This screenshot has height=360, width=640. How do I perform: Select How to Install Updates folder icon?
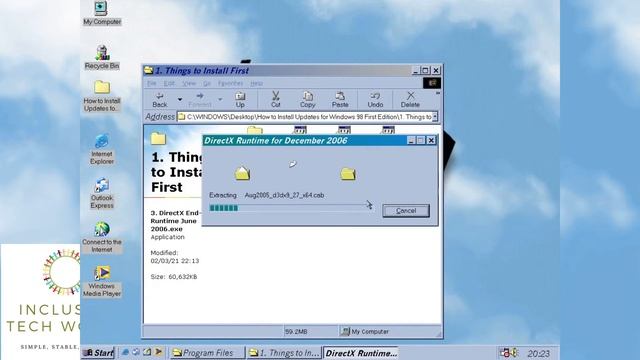pyautogui.click(x=102, y=96)
